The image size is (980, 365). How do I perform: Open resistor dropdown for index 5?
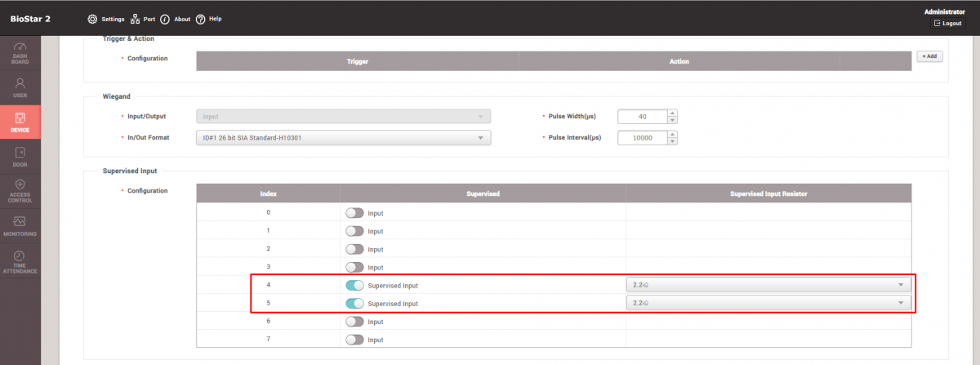pyautogui.click(x=768, y=303)
